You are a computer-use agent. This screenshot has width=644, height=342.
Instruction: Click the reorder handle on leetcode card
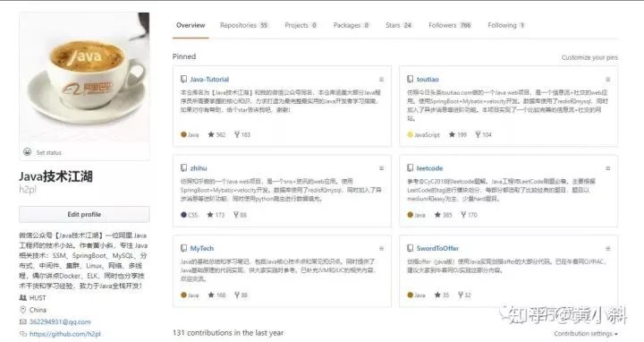point(608,168)
